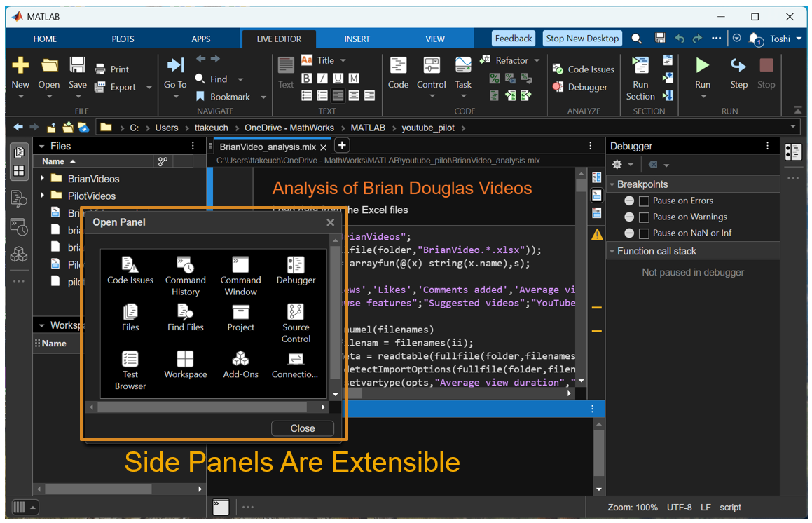
Task: Click Stop New Desktop button
Action: 582,39
